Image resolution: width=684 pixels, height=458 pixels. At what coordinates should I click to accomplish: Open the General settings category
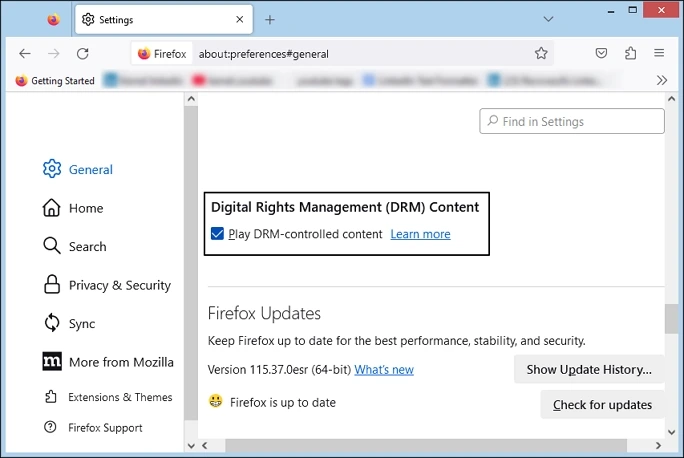[78, 169]
